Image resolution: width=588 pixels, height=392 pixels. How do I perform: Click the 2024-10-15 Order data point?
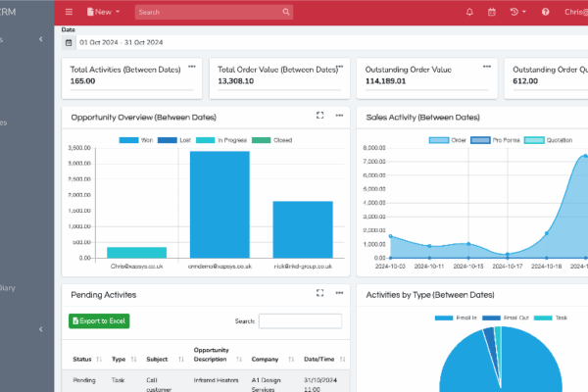[x=468, y=244]
